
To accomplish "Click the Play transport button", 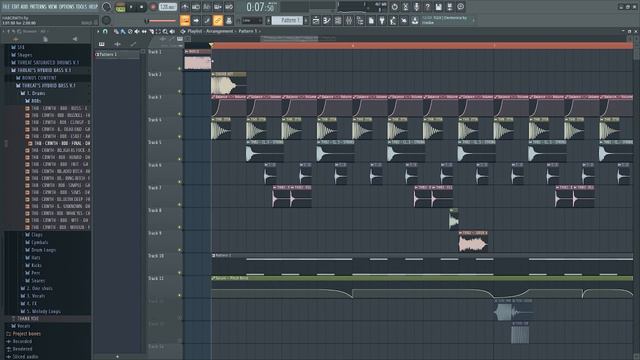I will click(x=131, y=7).
